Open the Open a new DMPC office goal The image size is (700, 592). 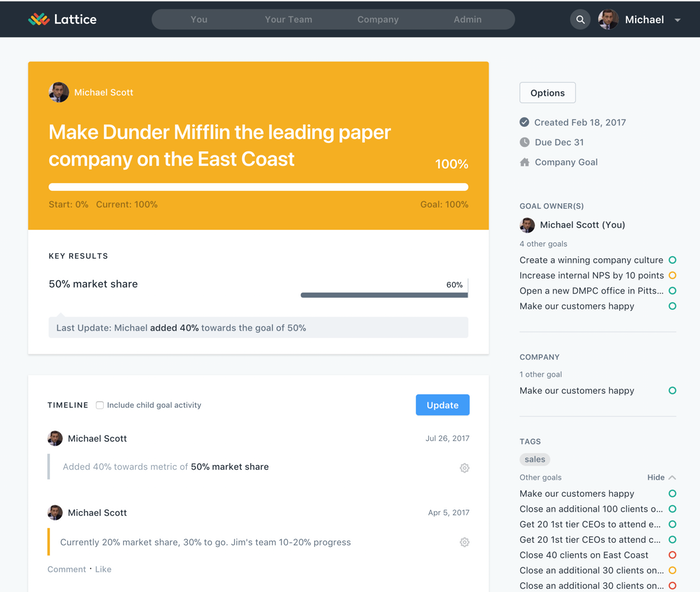click(591, 291)
